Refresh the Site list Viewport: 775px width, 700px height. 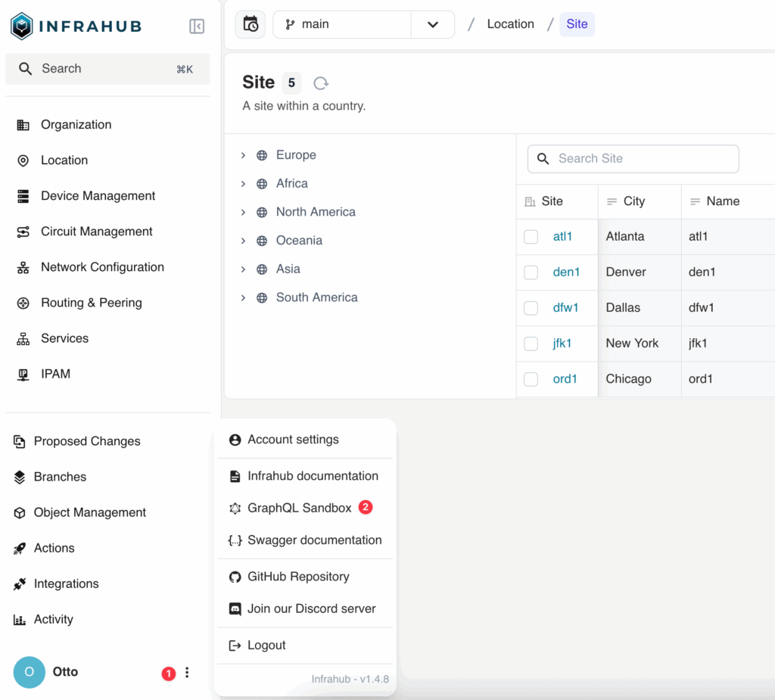click(x=320, y=83)
